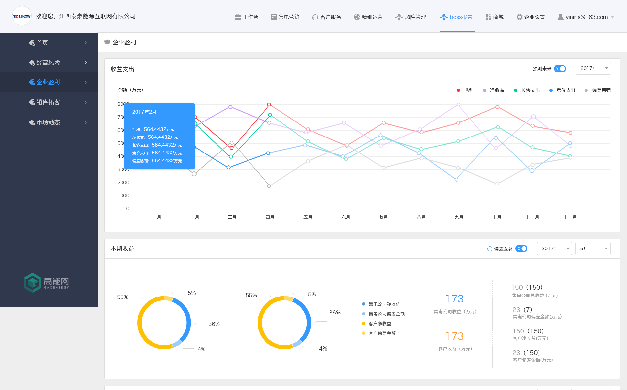The height and width of the screenshot is (390, 627).
Task: Click the fifth sidebar item's icon
Action: click(32, 122)
